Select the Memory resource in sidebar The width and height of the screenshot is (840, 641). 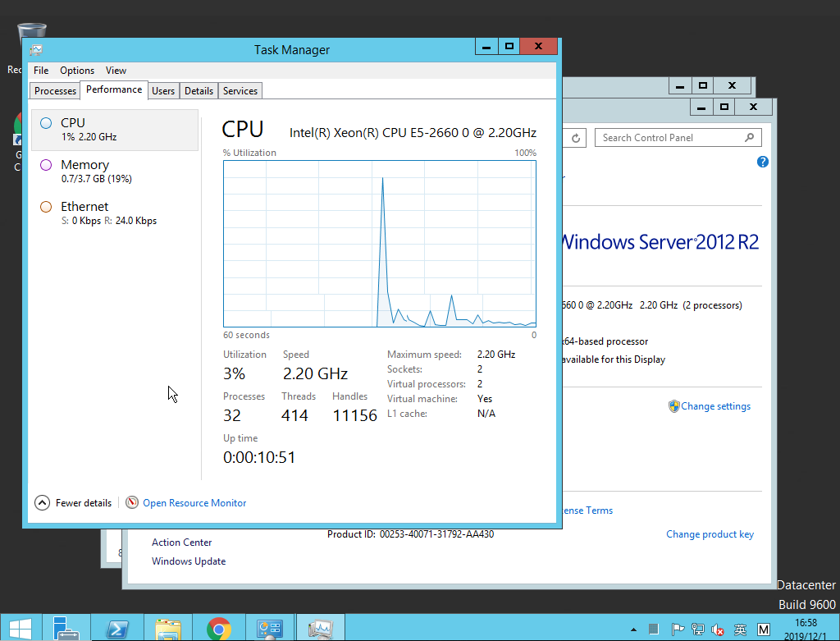115,171
